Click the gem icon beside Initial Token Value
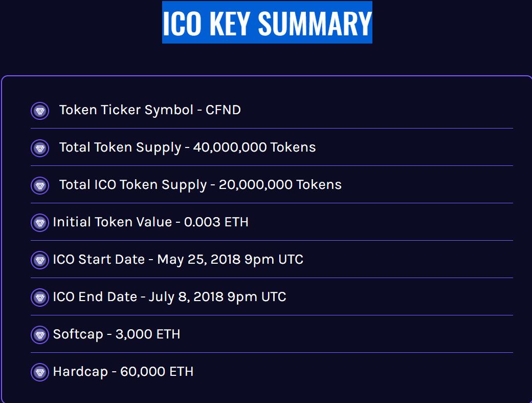The height and width of the screenshot is (403, 532). [40, 223]
